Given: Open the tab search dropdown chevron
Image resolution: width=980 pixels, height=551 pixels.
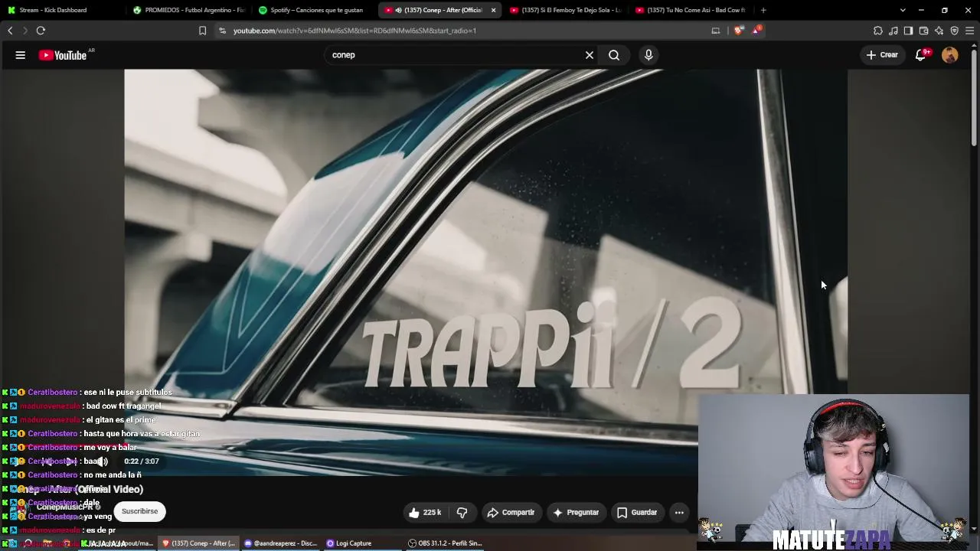Looking at the screenshot, I should pyautogui.click(x=903, y=10).
